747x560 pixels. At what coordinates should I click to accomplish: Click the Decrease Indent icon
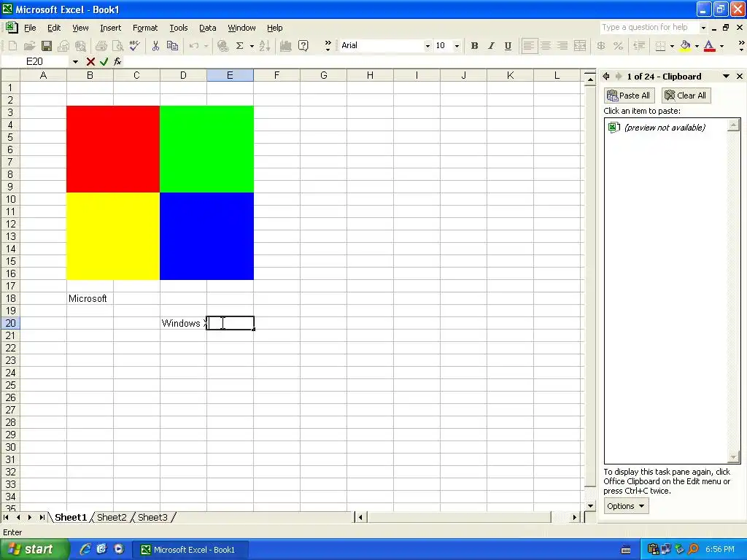click(639, 46)
